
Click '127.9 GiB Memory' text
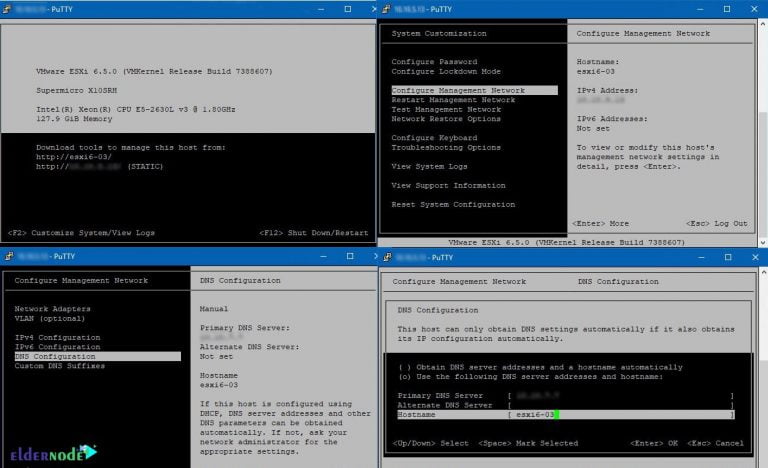click(x=74, y=119)
